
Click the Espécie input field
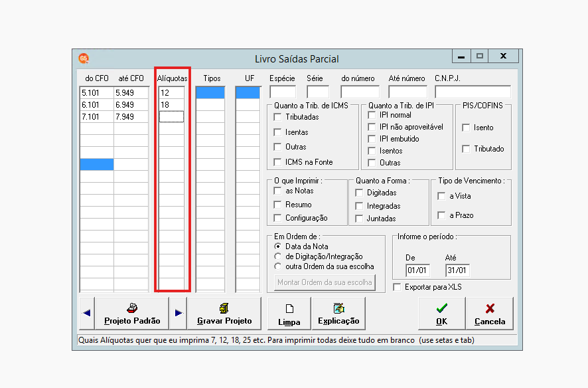pos(283,92)
